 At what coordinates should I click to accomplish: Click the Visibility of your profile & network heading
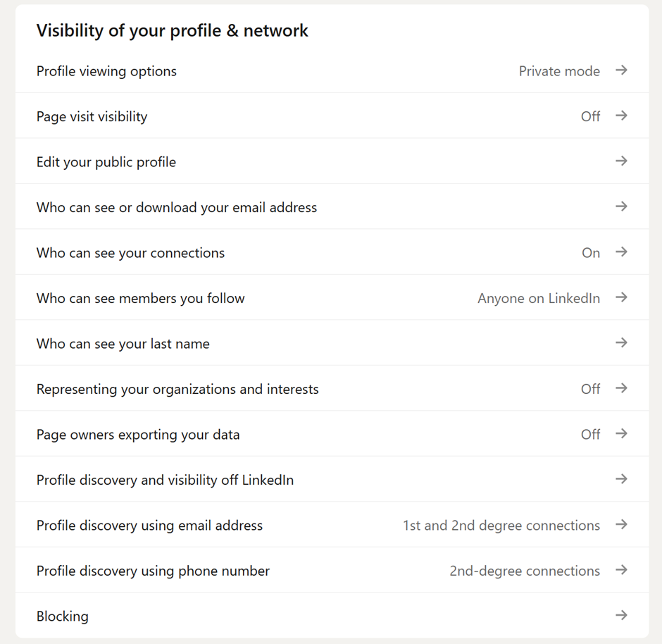(173, 31)
